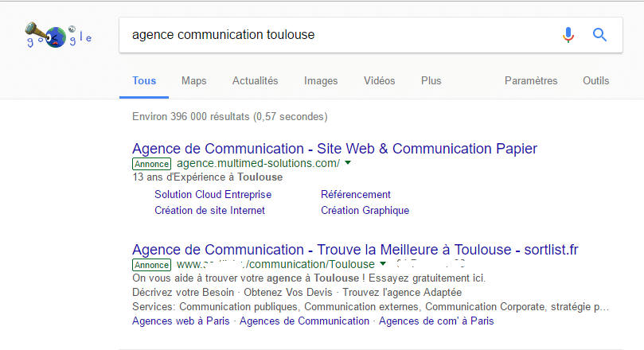Open the Solution Cloud Entreprise sitelink
Image resolution: width=644 pixels, height=350 pixels.
213,195
